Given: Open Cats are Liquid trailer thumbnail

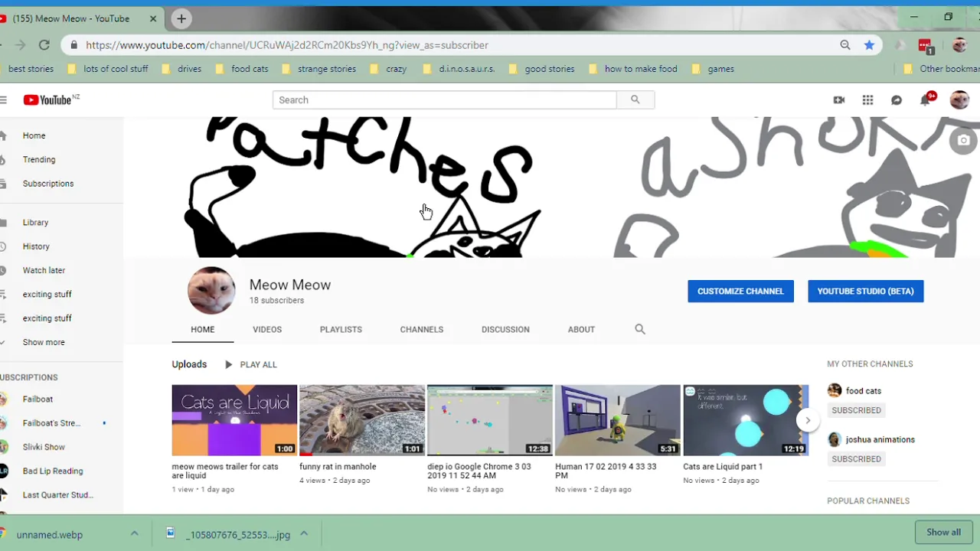Looking at the screenshot, I should click(x=234, y=420).
